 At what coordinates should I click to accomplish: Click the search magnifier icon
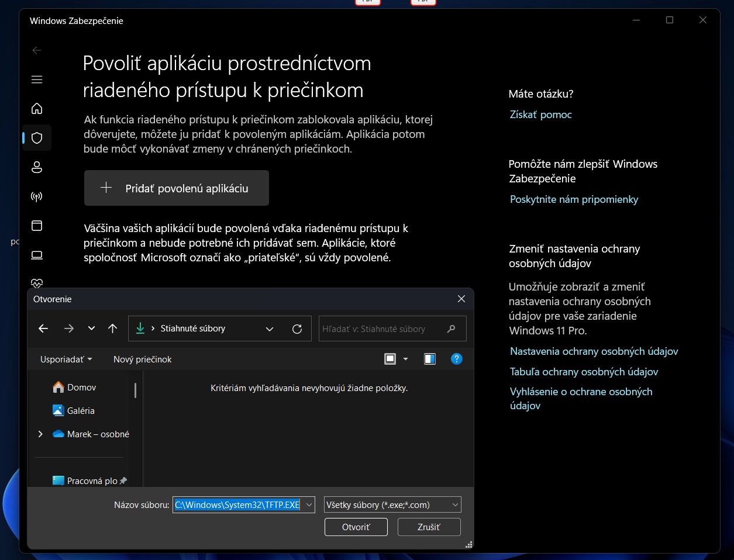pos(451,329)
